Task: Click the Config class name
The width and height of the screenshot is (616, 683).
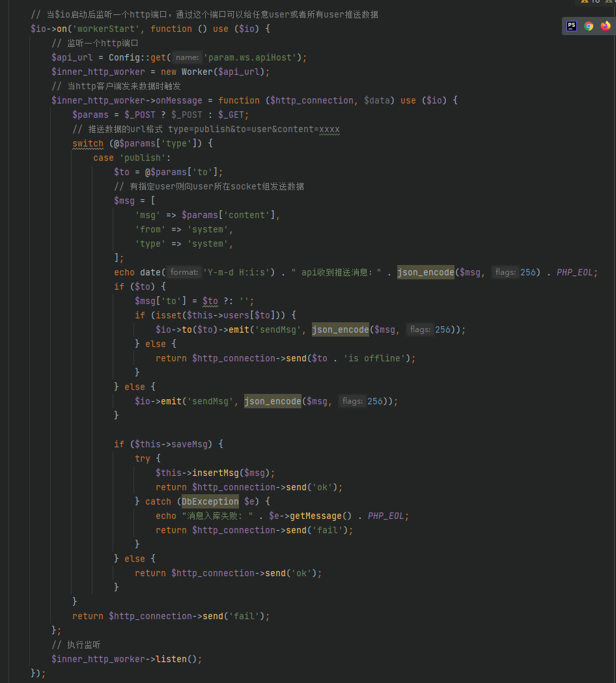Action: pyautogui.click(x=124, y=57)
